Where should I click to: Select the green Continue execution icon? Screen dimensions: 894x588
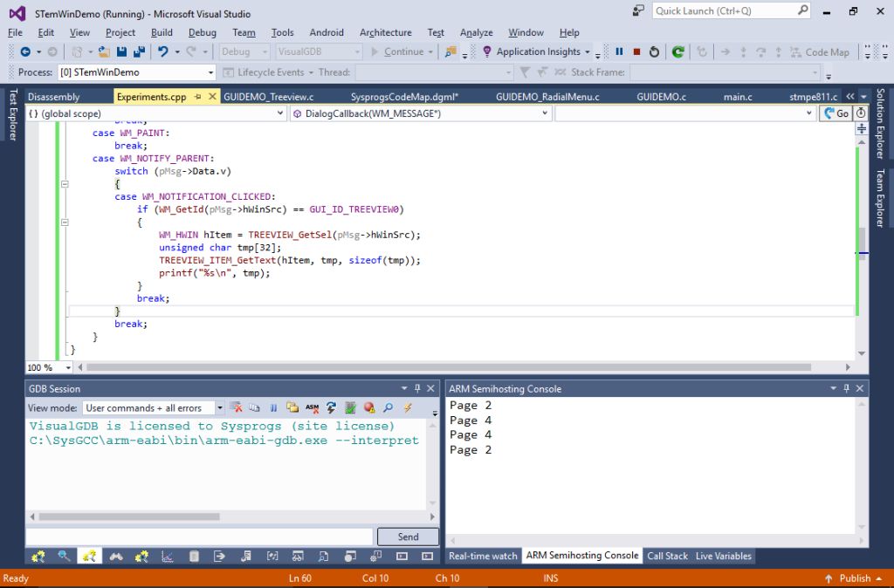click(x=677, y=53)
